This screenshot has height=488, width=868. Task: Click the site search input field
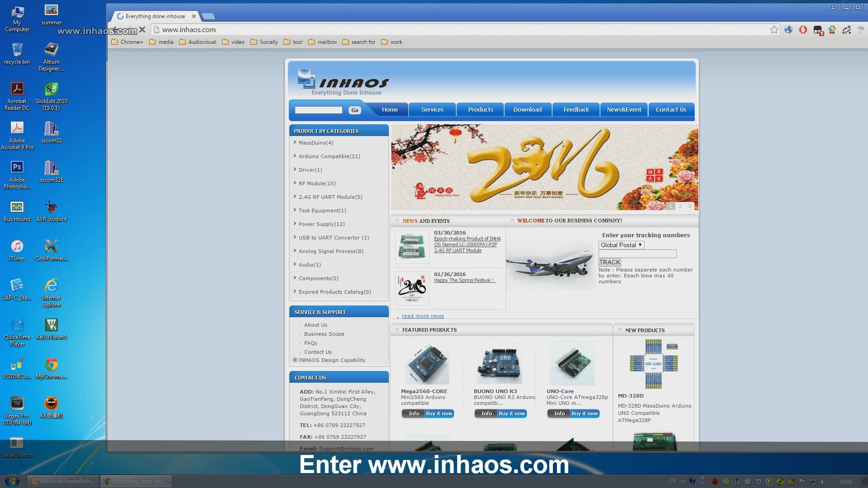coord(318,110)
